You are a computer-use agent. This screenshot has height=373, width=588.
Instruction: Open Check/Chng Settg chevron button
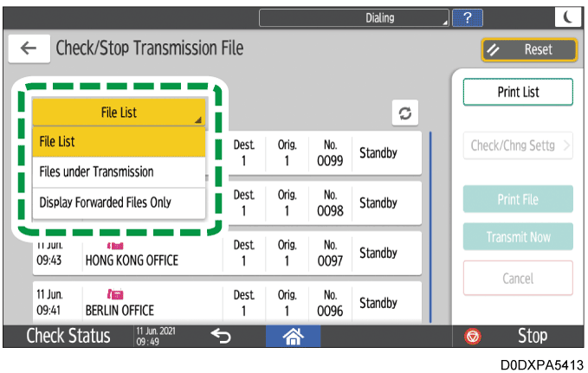point(517,145)
